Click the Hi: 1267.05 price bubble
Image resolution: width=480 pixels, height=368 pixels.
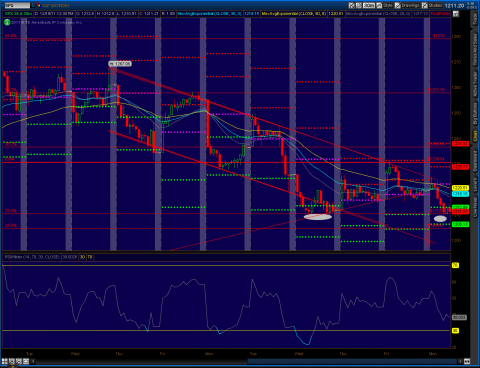coord(120,63)
